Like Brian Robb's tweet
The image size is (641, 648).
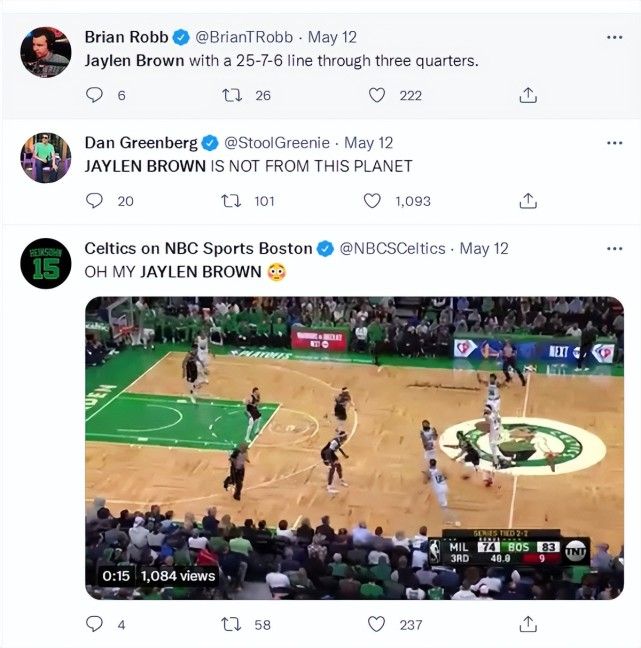pos(377,96)
